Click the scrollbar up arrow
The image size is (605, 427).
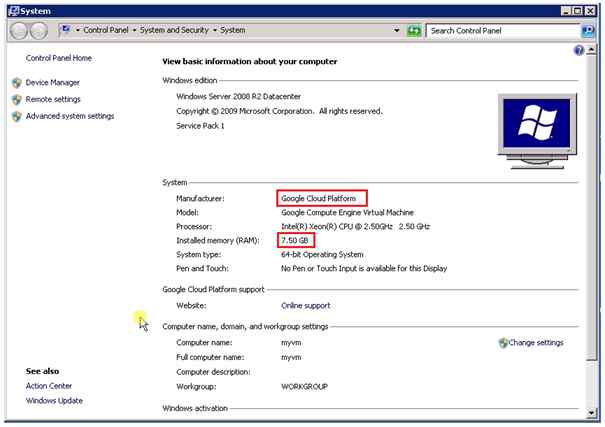click(x=591, y=50)
